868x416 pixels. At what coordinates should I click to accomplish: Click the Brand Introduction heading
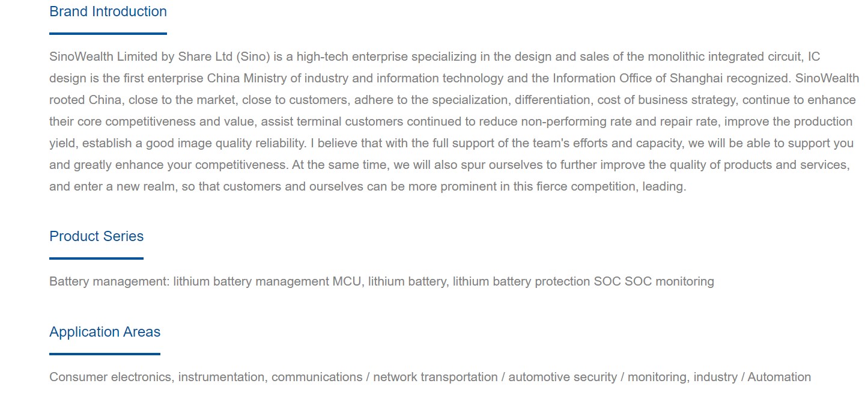[108, 11]
